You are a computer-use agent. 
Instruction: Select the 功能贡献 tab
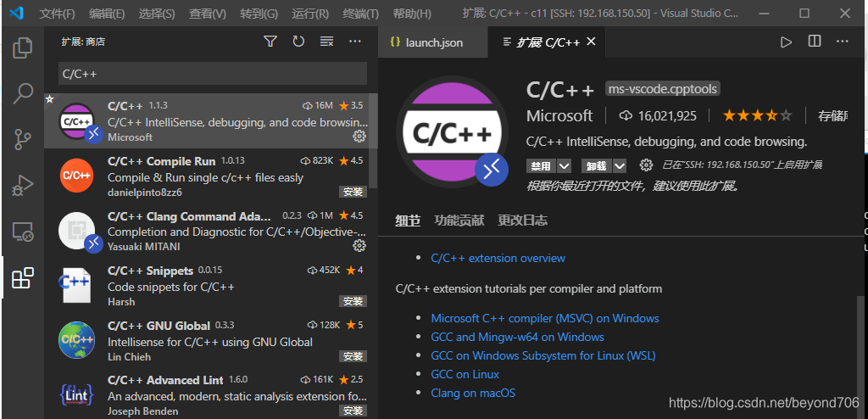click(459, 221)
